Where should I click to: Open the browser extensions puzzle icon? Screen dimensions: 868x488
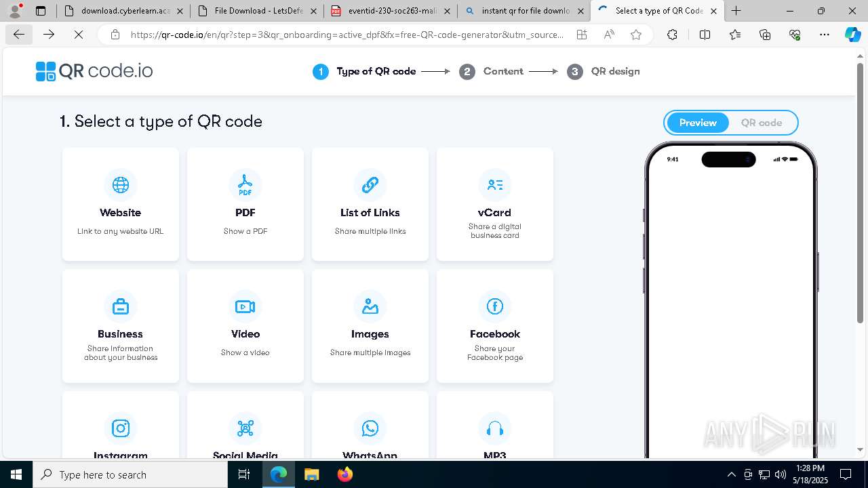click(x=672, y=35)
